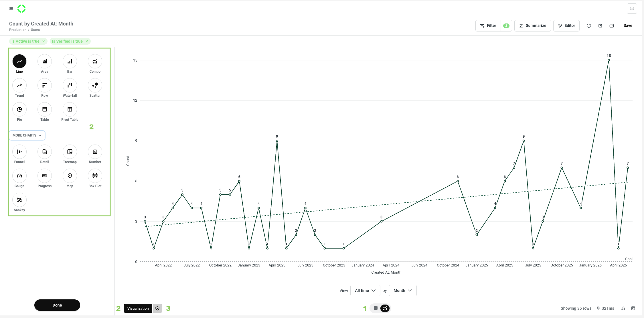This screenshot has height=318, width=644.
Task: Open the Month grouping dropdown
Action: click(x=403, y=291)
